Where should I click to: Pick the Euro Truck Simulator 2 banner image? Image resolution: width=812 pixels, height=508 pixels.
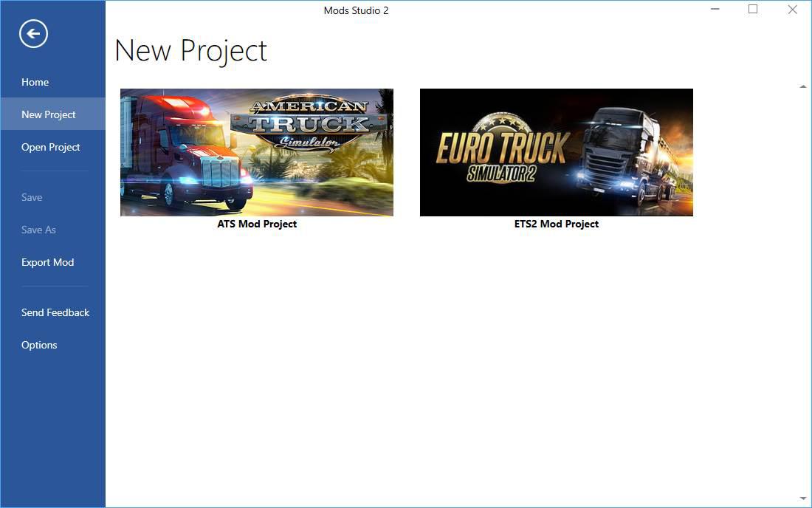coord(556,152)
